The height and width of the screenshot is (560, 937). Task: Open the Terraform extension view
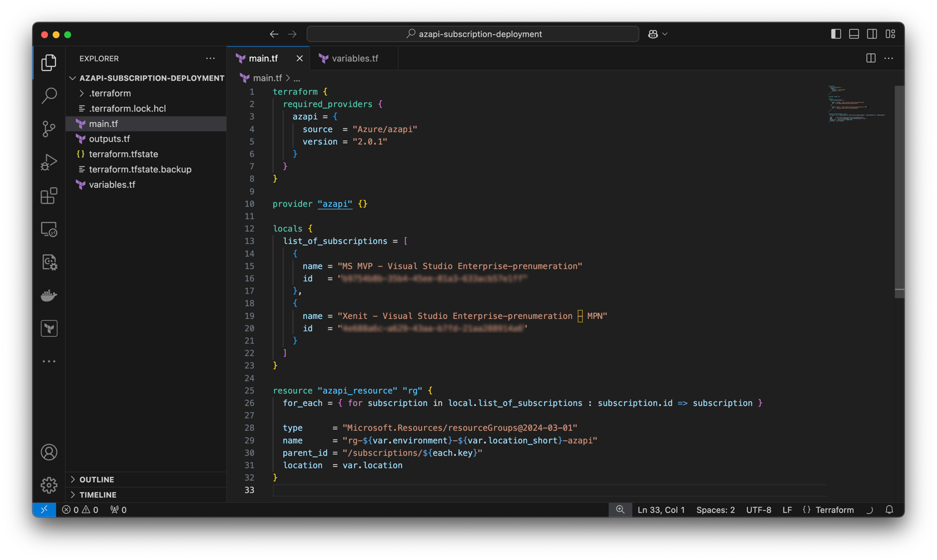tap(49, 329)
